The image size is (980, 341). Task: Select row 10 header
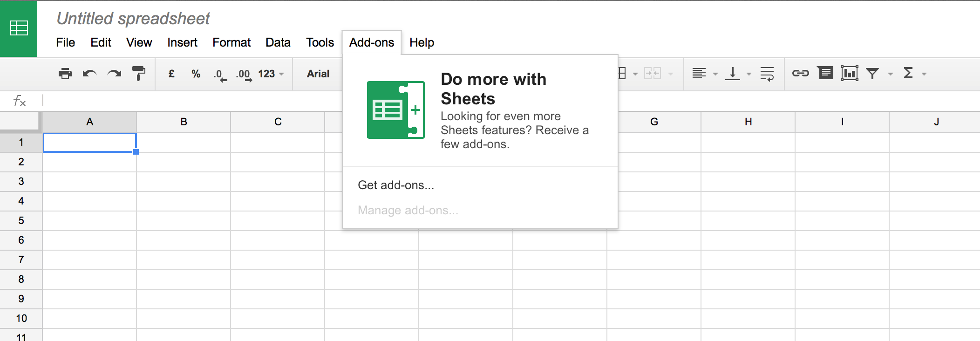click(21, 319)
